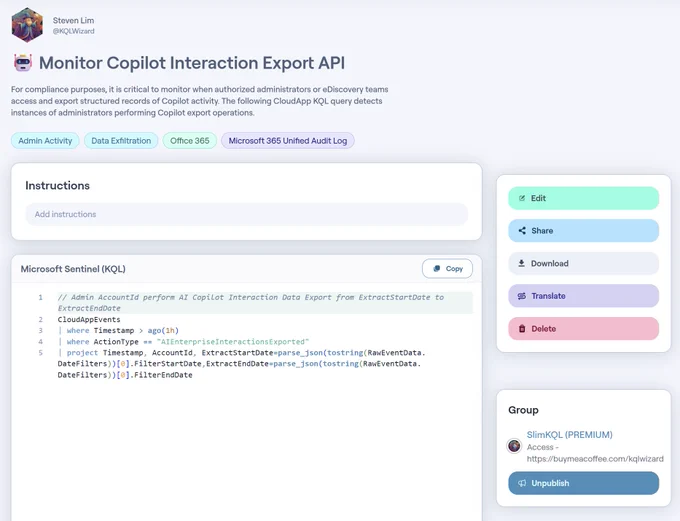This screenshot has width=680, height=521.
Task: Click the Download button
Action: coord(583,263)
